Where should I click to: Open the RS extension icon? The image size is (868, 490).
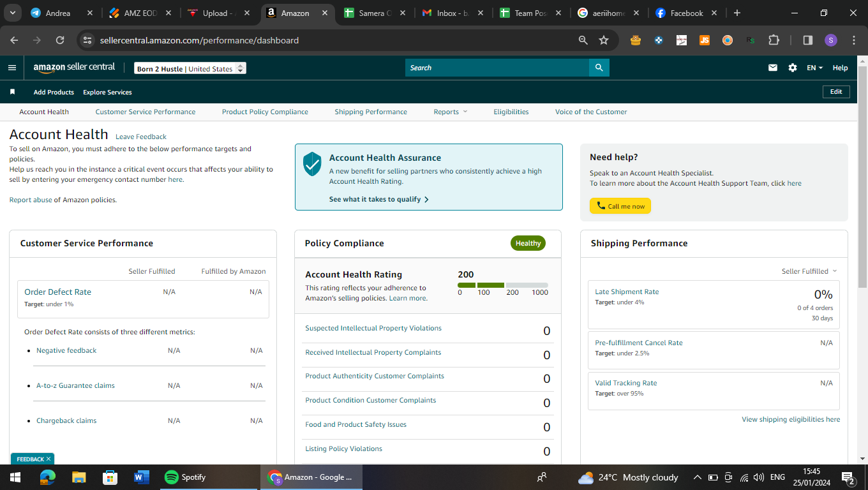pos(751,40)
